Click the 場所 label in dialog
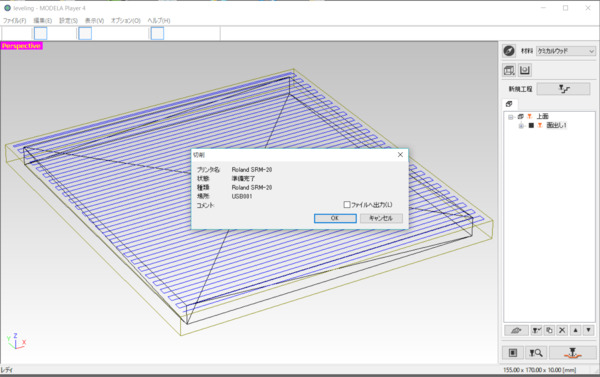Viewport: 600px width, 377px height. tap(203, 196)
